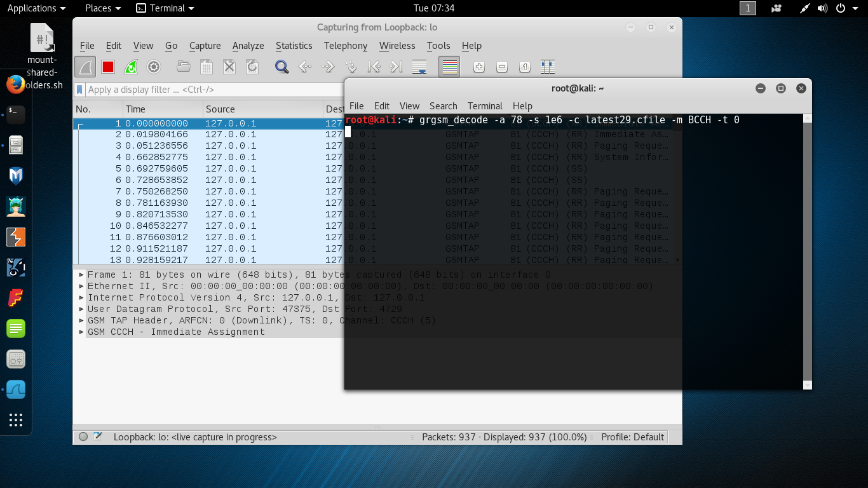This screenshot has width=868, height=488.
Task: Open the Statistics menu
Action: point(294,46)
